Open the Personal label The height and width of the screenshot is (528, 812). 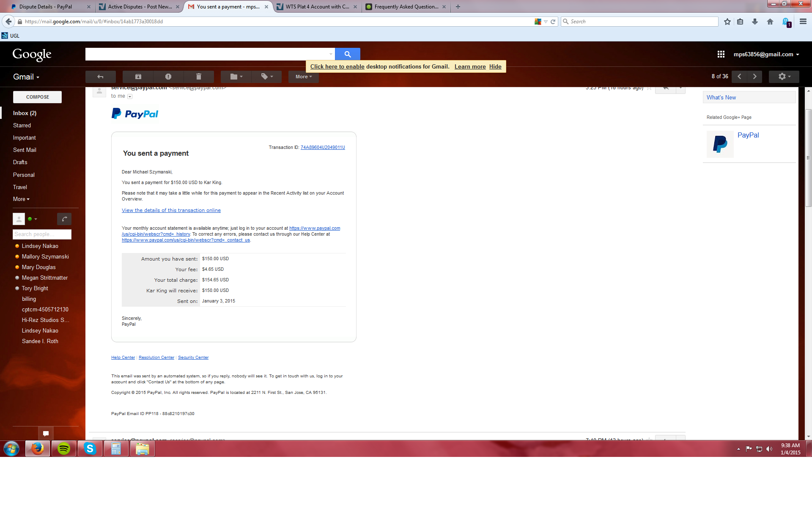coord(24,175)
